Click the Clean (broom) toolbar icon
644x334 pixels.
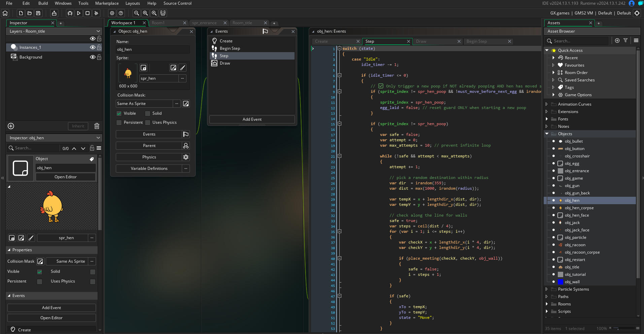pyautogui.click(x=96, y=13)
